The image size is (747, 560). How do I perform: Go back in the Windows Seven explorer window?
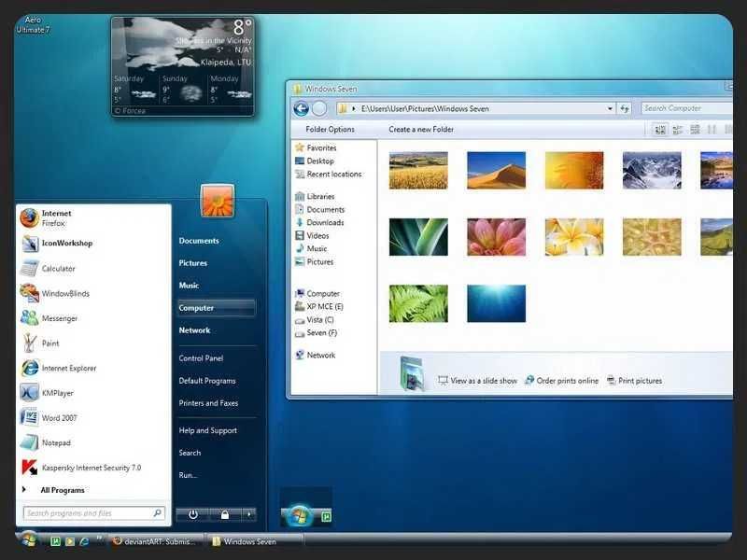tap(301, 108)
